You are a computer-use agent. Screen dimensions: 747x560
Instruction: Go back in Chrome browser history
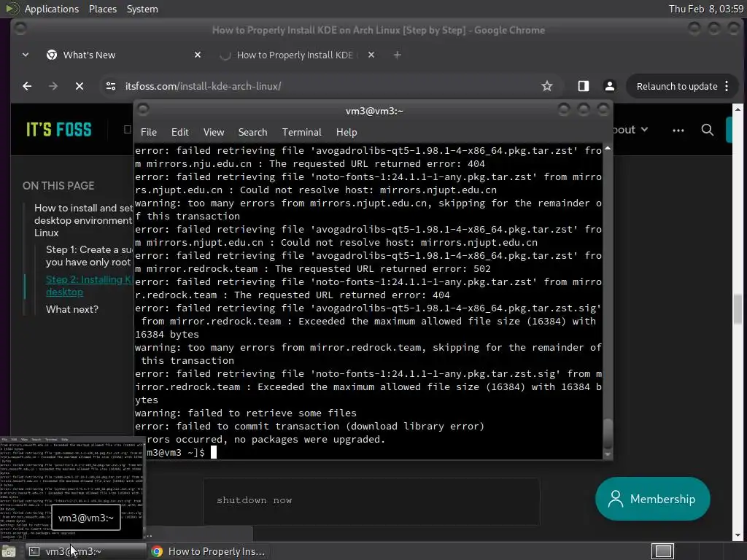click(27, 86)
